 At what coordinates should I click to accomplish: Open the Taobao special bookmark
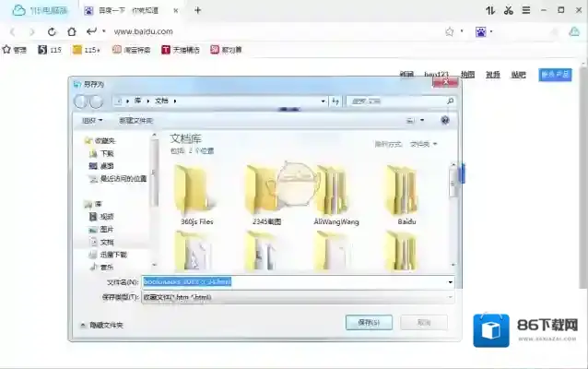(x=131, y=50)
